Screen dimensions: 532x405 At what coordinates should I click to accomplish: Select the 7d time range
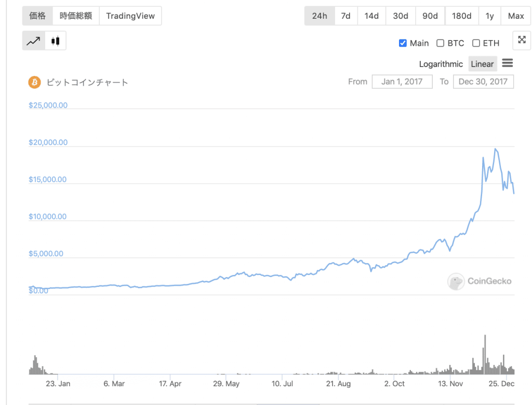[345, 16]
